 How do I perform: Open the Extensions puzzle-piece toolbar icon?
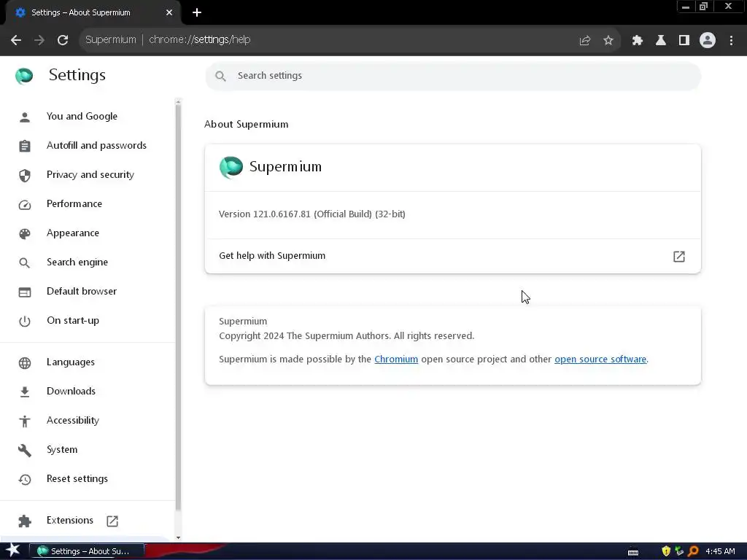[x=637, y=41]
